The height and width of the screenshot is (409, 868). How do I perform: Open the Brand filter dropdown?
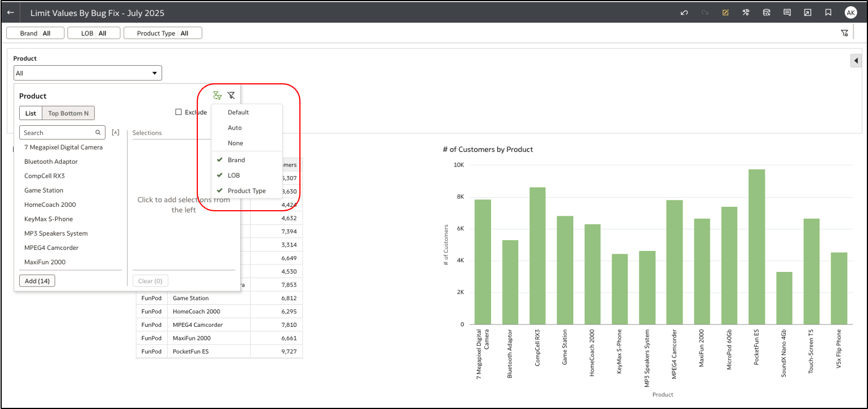pos(35,32)
